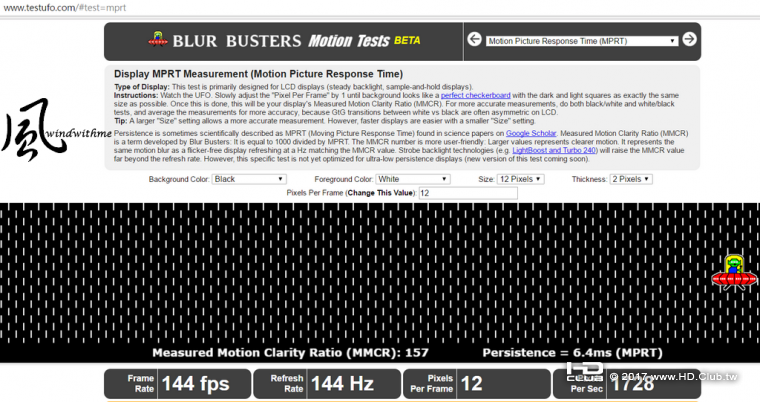
Task: Click the right arrow for next test
Action: point(689,40)
